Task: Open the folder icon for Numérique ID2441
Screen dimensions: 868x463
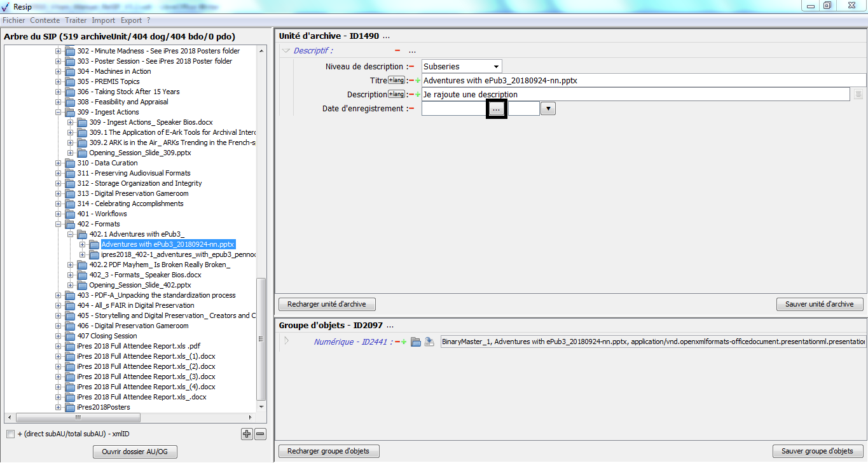Action: pyautogui.click(x=416, y=342)
